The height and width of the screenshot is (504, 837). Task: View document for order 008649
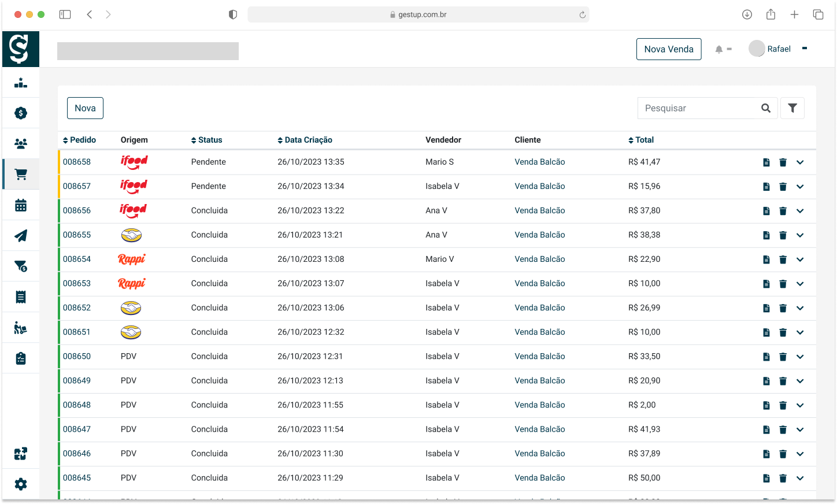766,381
